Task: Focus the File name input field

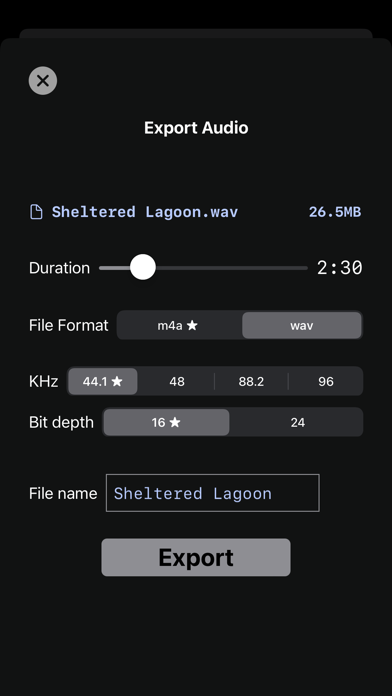Action: (213, 493)
